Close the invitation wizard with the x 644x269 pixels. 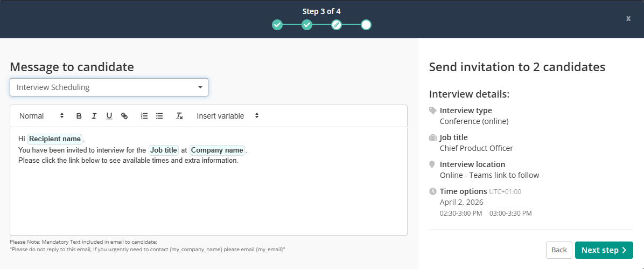tap(628, 18)
